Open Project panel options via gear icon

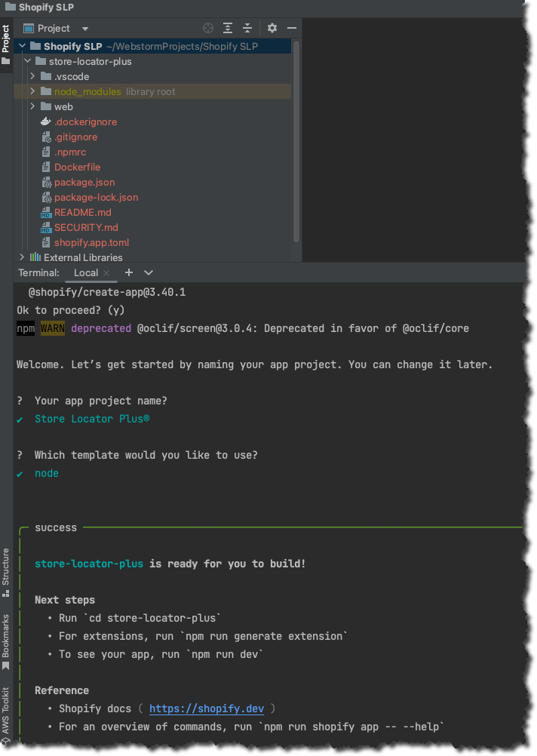tap(271, 27)
